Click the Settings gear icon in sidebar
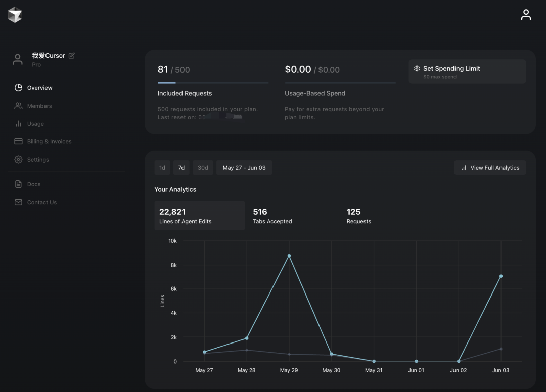The width and height of the screenshot is (546, 392). (18, 160)
